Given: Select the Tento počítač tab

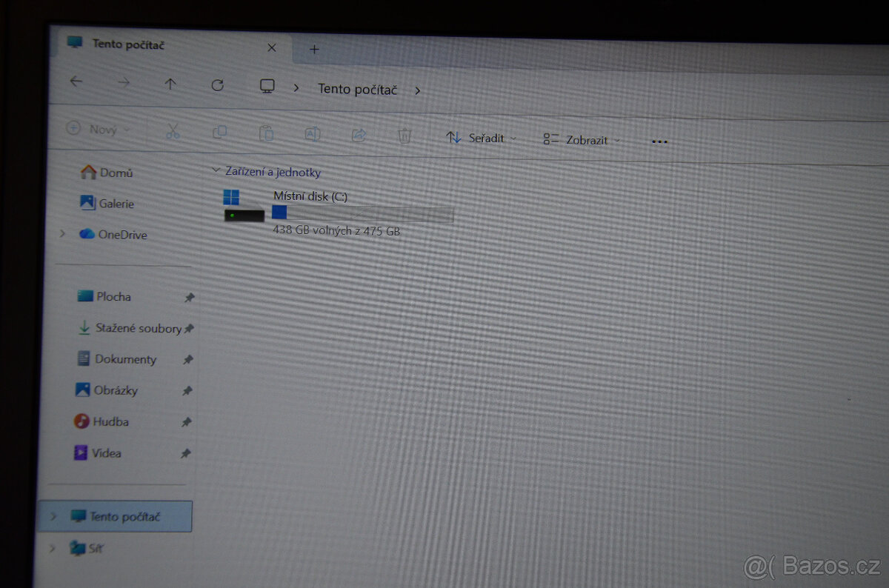Looking at the screenshot, I should pos(128,44).
